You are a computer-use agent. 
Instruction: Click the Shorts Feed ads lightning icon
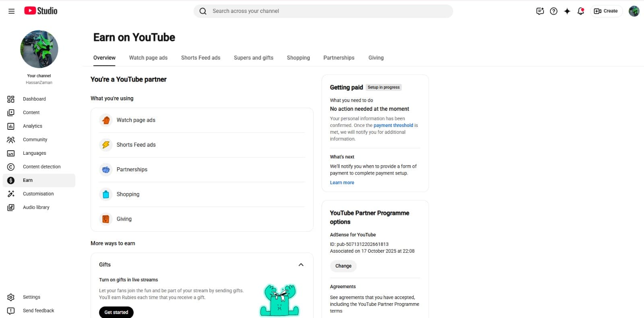pyautogui.click(x=106, y=145)
